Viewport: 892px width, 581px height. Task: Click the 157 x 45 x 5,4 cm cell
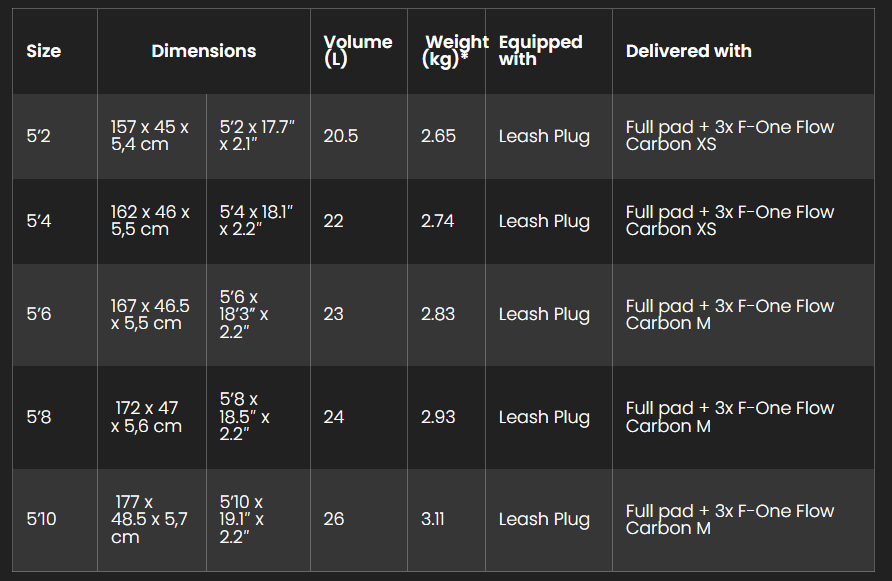150,135
